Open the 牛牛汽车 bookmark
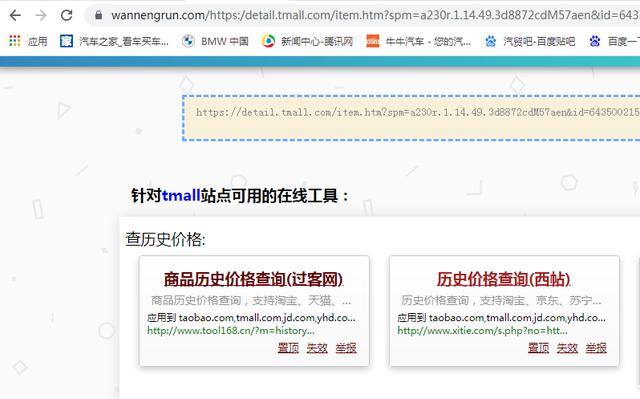The width and height of the screenshot is (640, 399). (x=428, y=41)
